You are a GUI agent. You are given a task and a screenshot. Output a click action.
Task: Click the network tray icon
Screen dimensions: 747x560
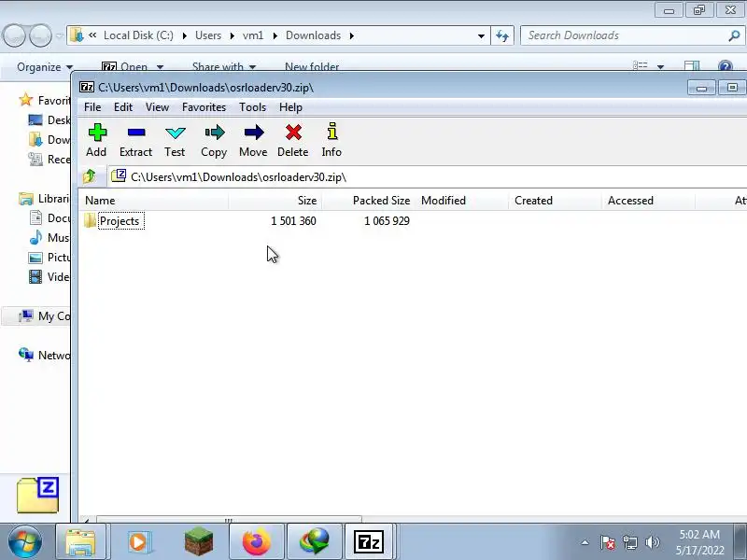(x=629, y=542)
